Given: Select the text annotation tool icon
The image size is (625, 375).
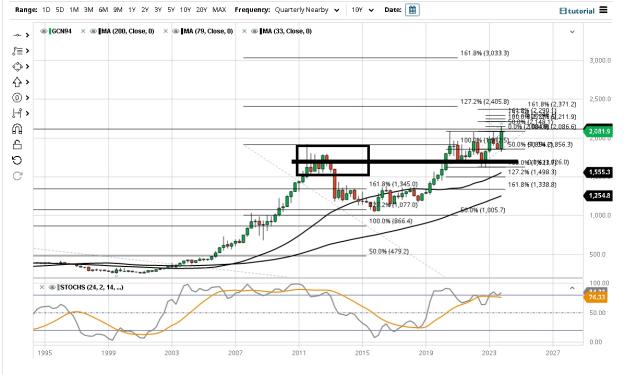Looking at the screenshot, I should pyautogui.click(x=17, y=51).
